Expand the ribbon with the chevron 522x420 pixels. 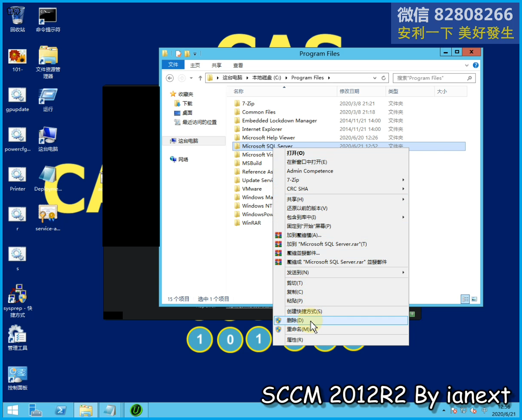(x=467, y=65)
